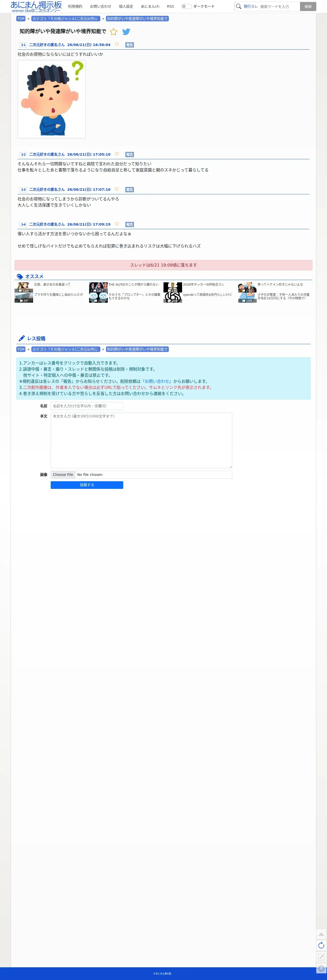Click thumbnail for the openAI thread
This screenshot has width=327, height=980.
173,298
